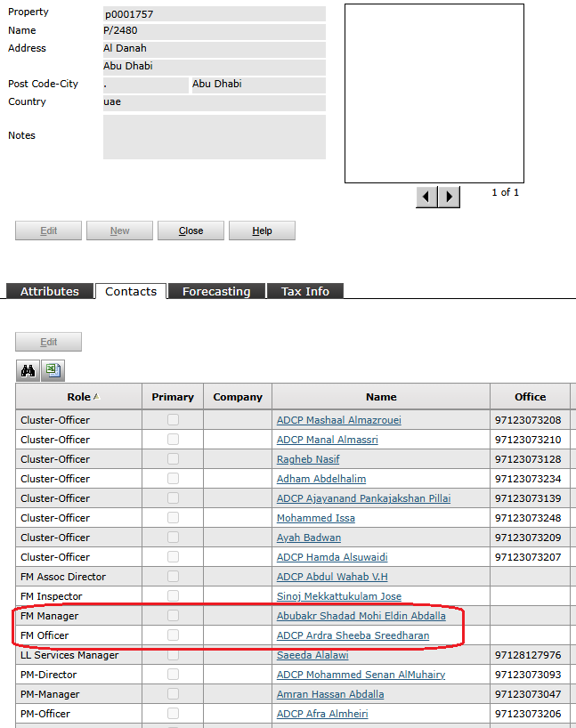
Task: Open ADCP Ardra Sheeba Sreedharan link
Action: click(x=353, y=635)
